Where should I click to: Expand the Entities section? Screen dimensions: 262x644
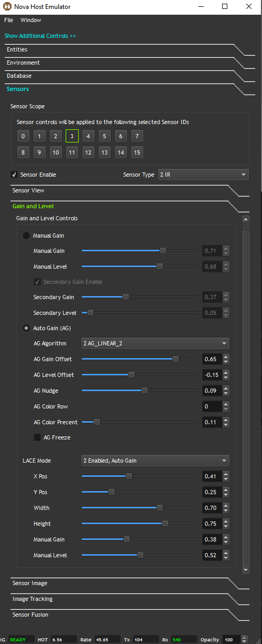coord(17,49)
